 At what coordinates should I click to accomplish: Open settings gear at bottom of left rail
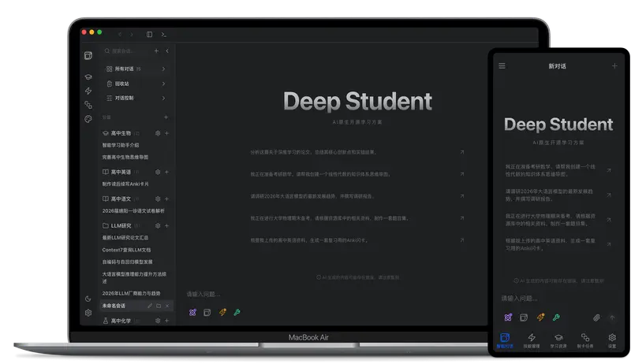tap(88, 313)
